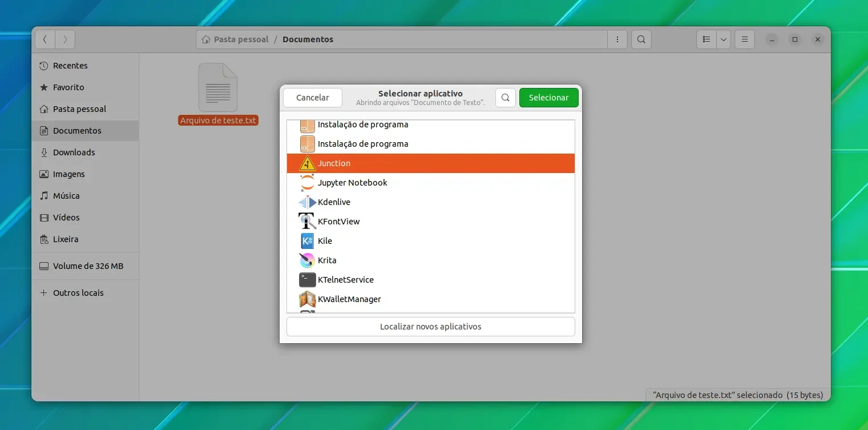Choose the Krita icon
The width and height of the screenshot is (868, 430).
tap(307, 260)
